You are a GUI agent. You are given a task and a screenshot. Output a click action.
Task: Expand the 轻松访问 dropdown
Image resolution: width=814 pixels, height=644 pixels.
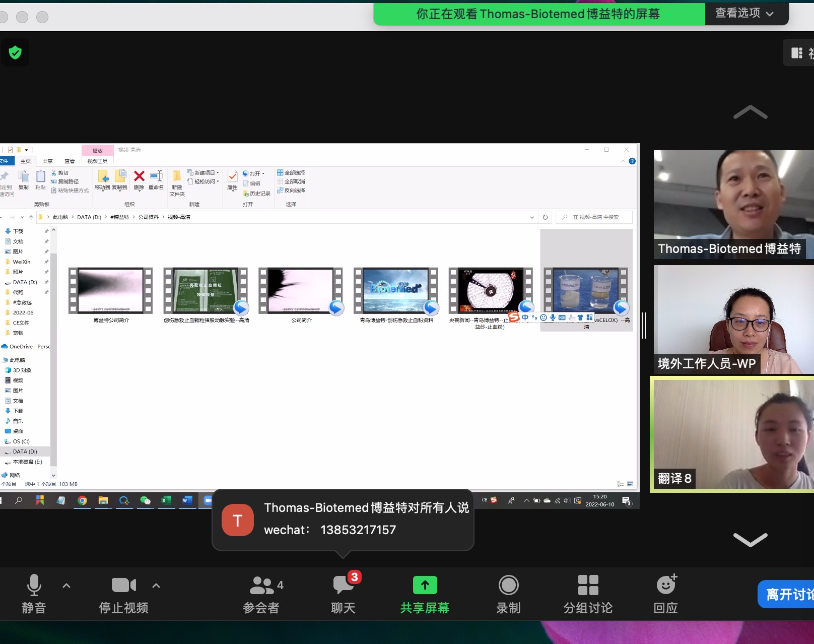(203, 181)
